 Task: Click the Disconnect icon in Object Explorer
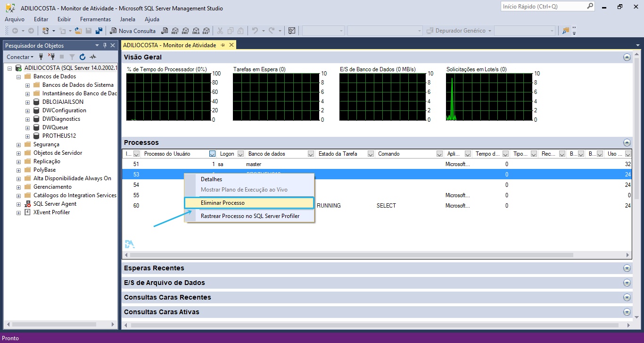pyautogui.click(x=52, y=57)
